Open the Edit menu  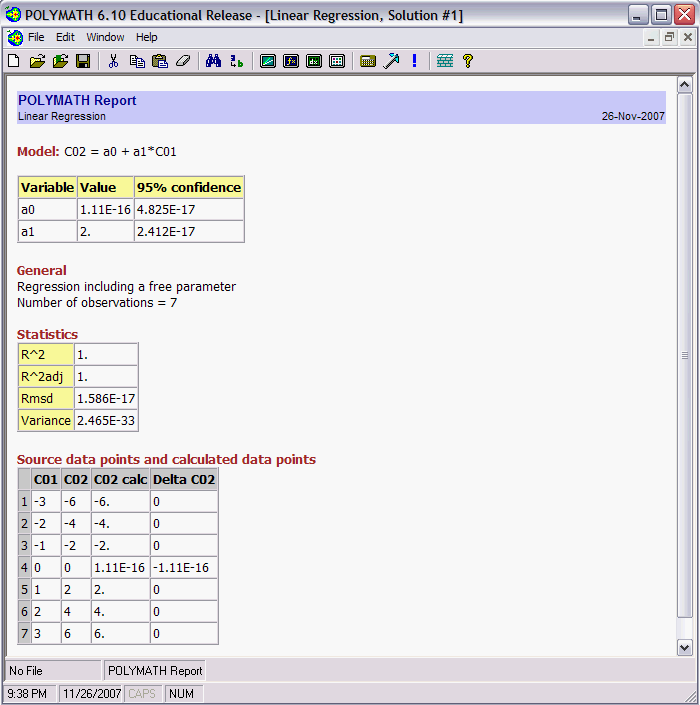[x=65, y=37]
